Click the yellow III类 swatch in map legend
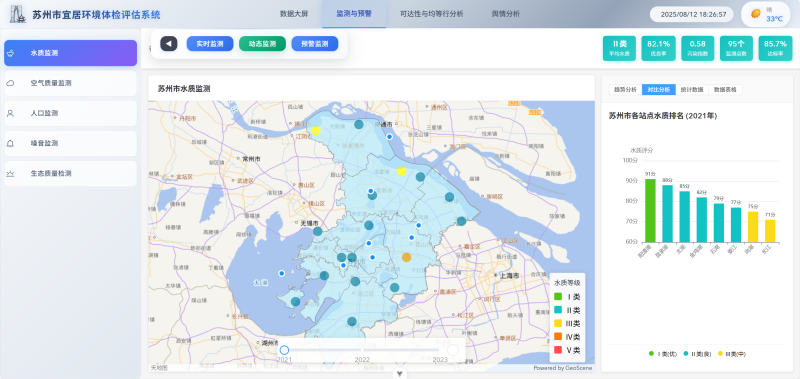The image size is (800, 379). [558, 323]
